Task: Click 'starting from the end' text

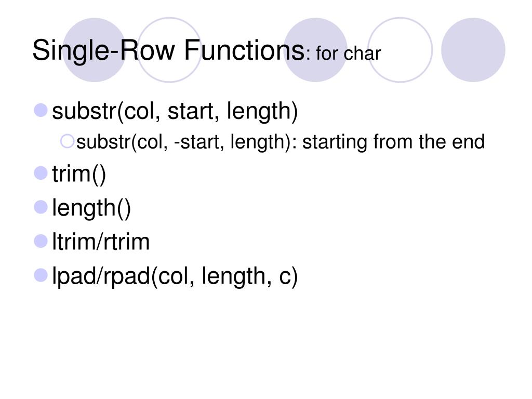Action: (394, 142)
